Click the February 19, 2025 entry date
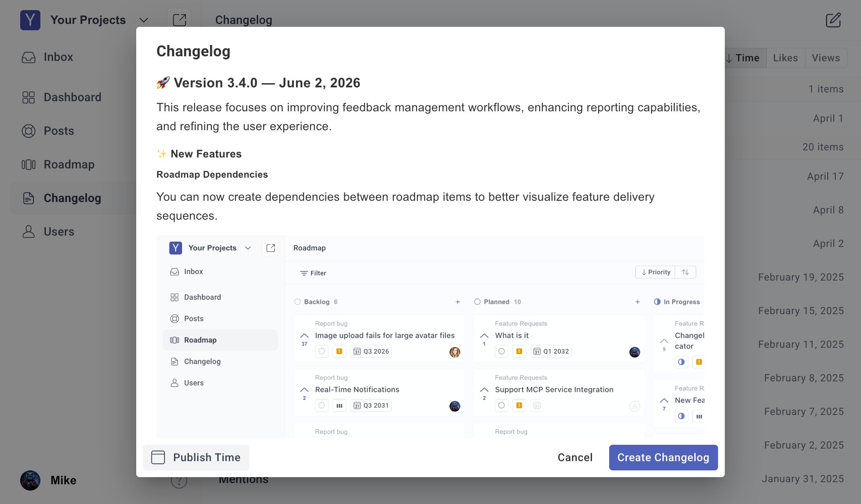The width and height of the screenshot is (861, 504). point(801,277)
